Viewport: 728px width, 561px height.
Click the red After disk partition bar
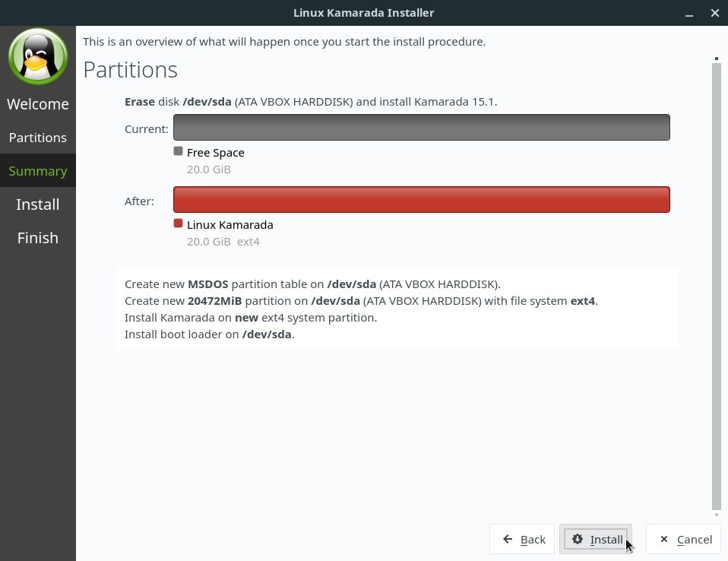[421, 200]
